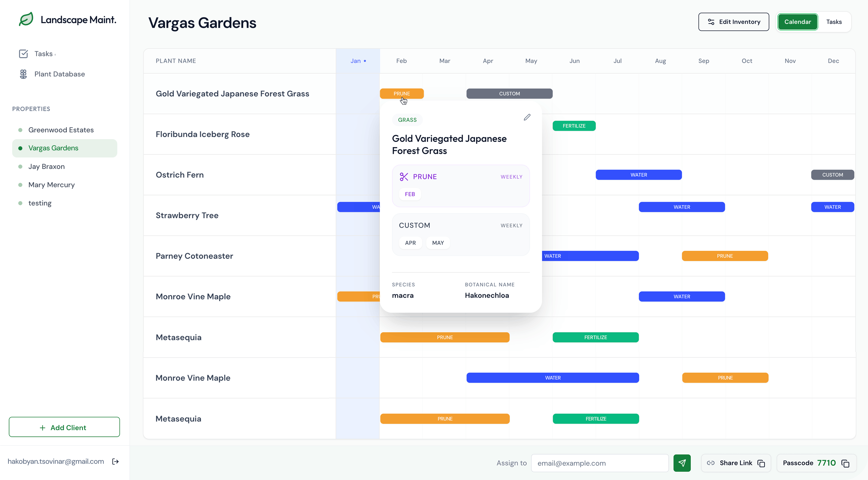
Task: Click the Plant Database flower icon
Action: [23, 74]
